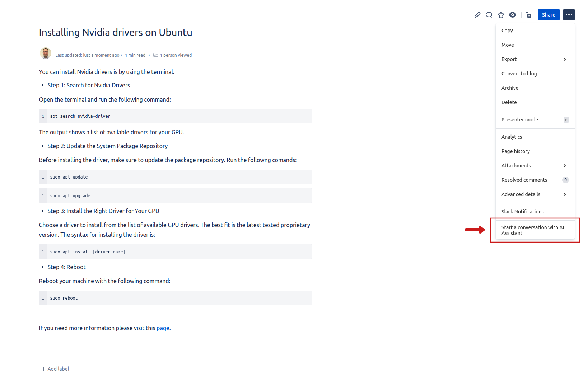Toggle page watching with the eye icon

pyautogui.click(x=513, y=15)
